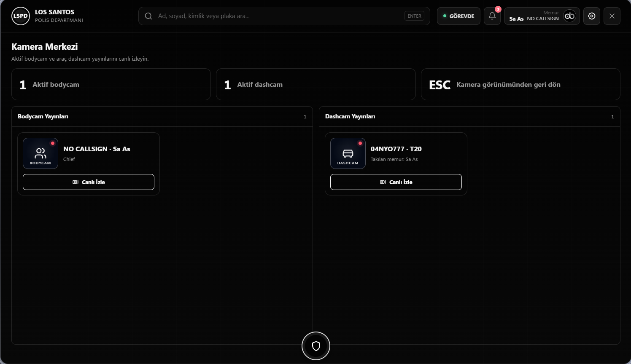Click the ESC return from camera view card
631x364 pixels.
pos(520,84)
